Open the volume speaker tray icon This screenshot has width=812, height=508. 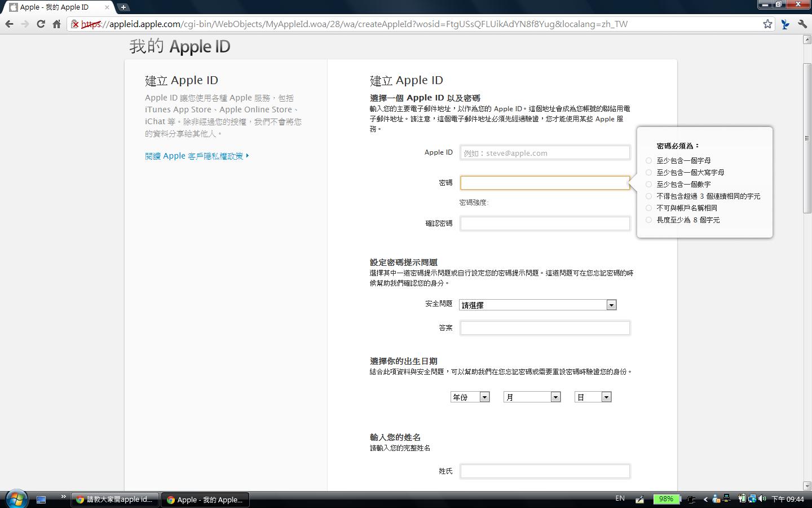click(x=762, y=498)
